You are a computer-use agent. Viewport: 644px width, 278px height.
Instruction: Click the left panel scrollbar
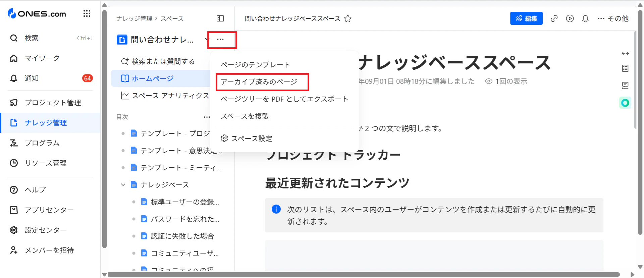point(104,129)
